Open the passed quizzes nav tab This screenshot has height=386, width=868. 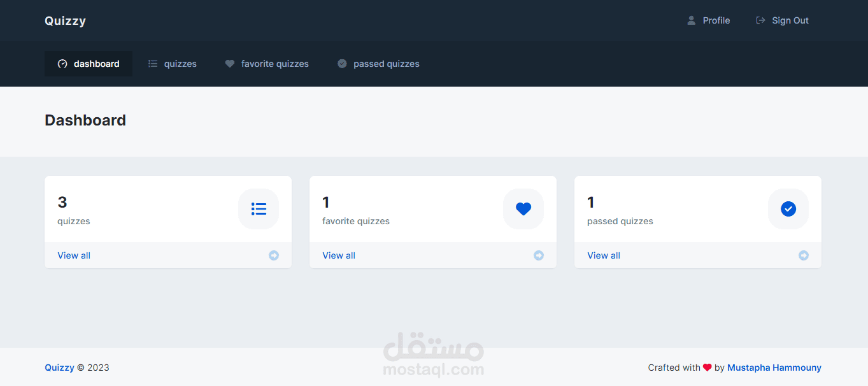coord(378,64)
